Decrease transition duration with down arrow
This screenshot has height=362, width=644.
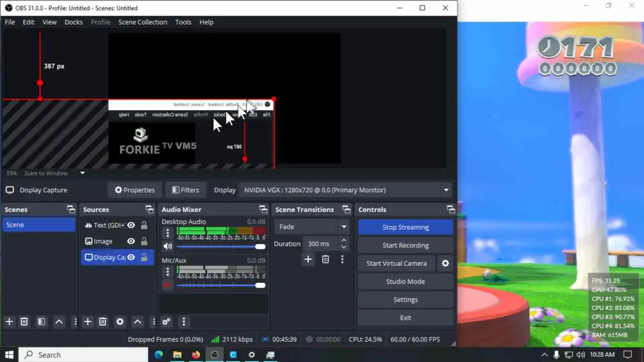pyautogui.click(x=344, y=247)
